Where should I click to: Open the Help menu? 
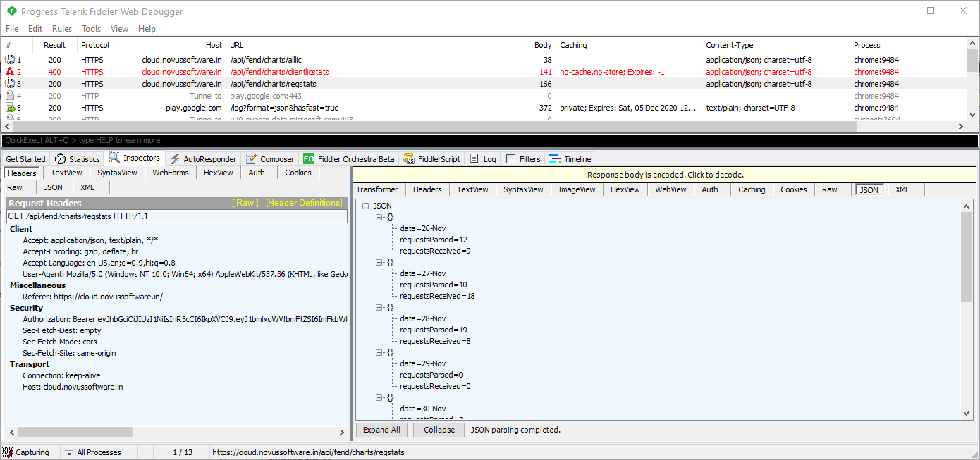pyautogui.click(x=147, y=29)
